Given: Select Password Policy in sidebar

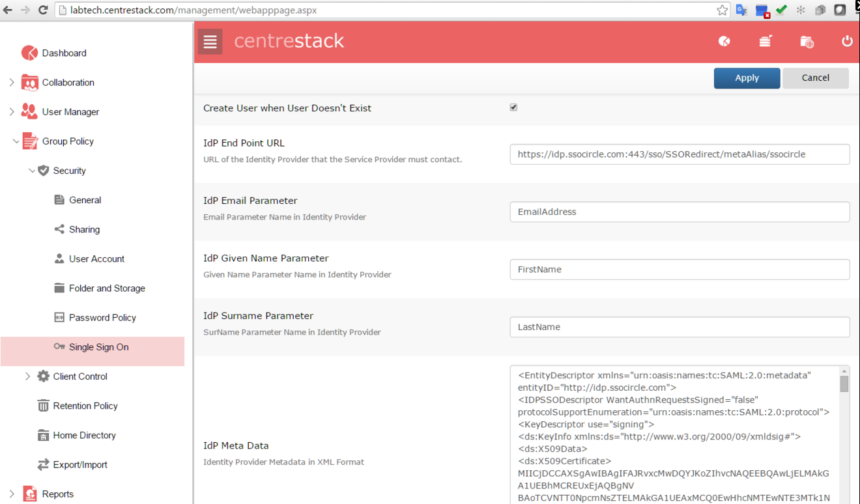Looking at the screenshot, I should tap(102, 317).
